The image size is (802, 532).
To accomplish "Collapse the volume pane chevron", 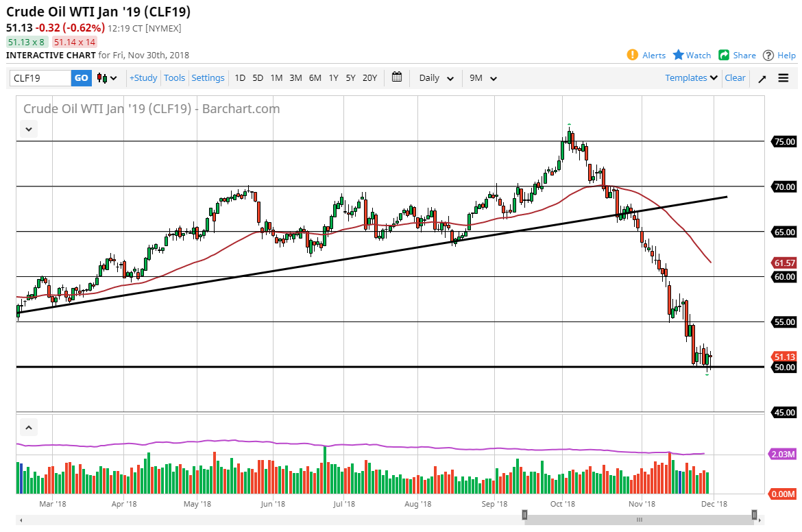I will pyautogui.click(x=28, y=428).
